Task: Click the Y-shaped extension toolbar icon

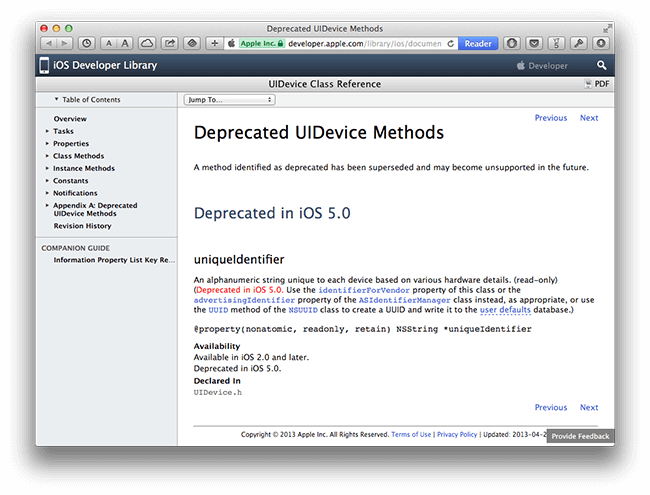Action: coord(557,43)
